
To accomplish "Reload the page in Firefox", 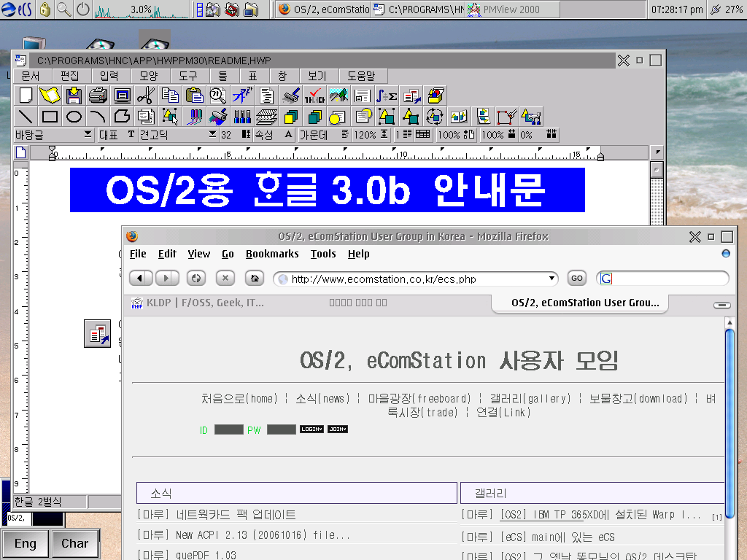I will (196, 278).
